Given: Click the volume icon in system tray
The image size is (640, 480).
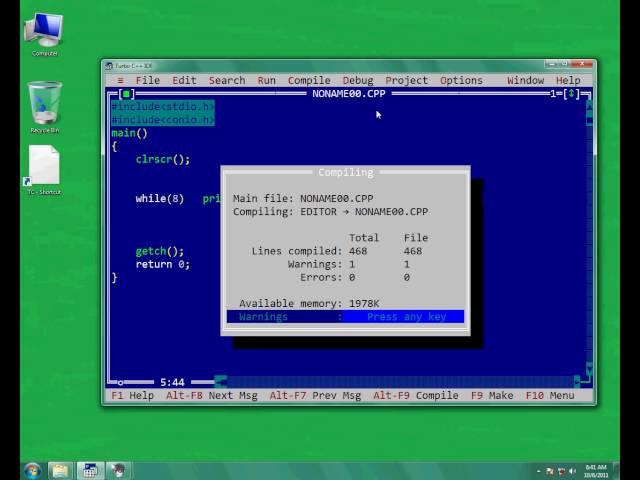Looking at the screenshot, I should tap(572, 471).
